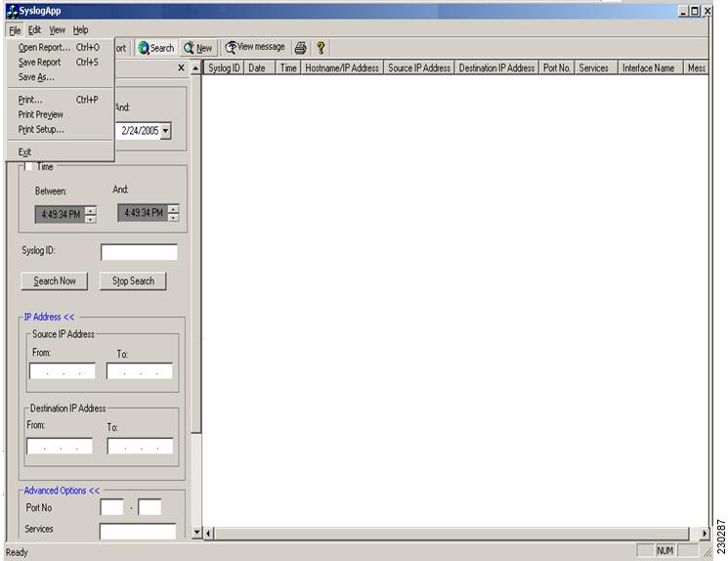This screenshot has width=728, height=561.
Task: Close the search side panel
Action: click(181, 67)
